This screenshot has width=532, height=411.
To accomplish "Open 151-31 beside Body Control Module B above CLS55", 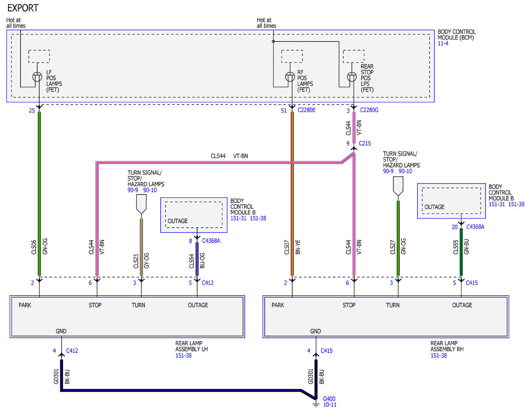I will point(497,204).
